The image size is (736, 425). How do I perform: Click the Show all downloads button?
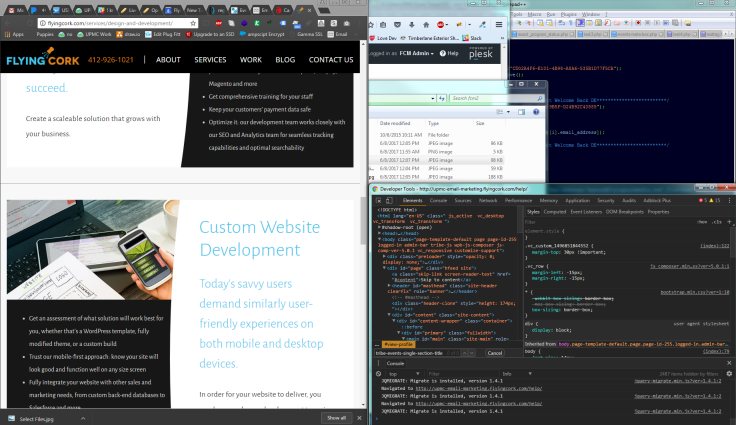[x=336, y=418]
